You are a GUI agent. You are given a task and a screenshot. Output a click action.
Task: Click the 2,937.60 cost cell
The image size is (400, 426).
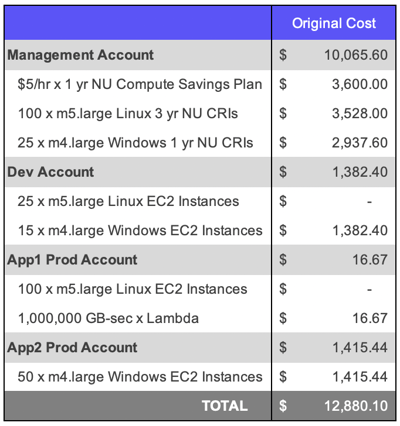tap(360, 143)
